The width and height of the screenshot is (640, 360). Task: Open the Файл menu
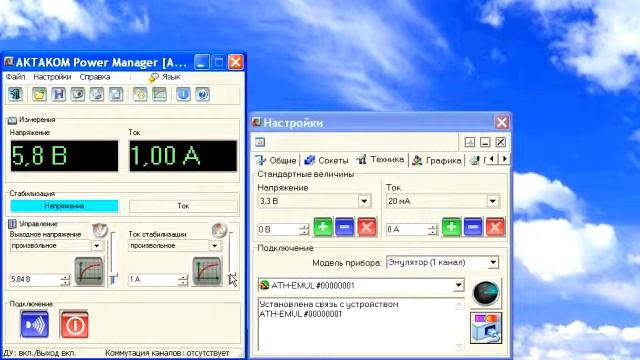click(x=16, y=77)
